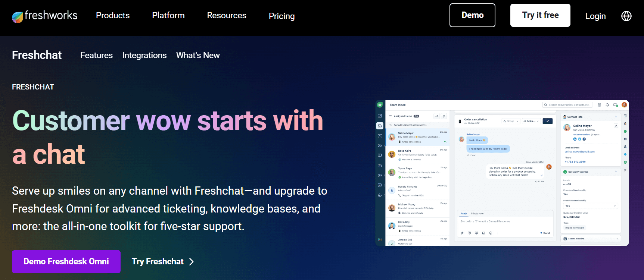Click the collapse panel icon on right rail
Screen dimensions: 644x280
pos(625,116)
